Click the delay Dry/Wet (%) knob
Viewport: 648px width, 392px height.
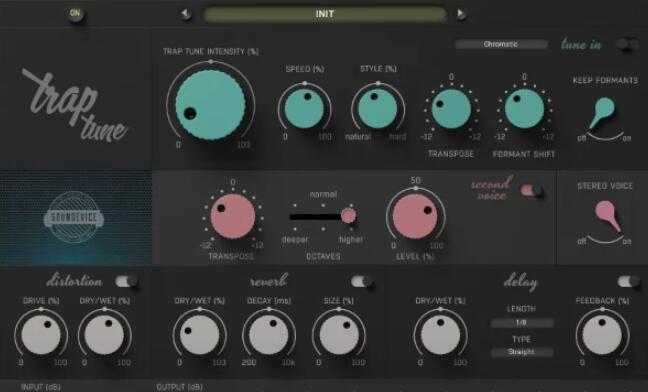pos(441,335)
